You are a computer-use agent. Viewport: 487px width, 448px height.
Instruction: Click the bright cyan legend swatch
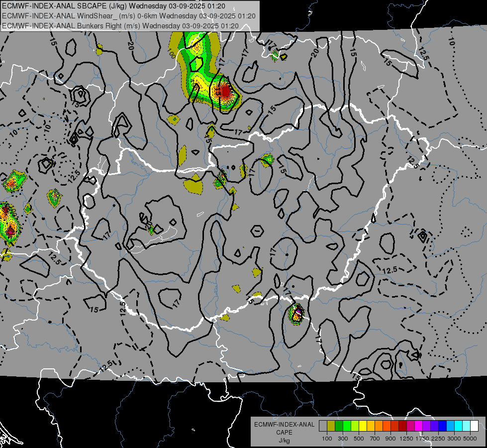point(459,426)
